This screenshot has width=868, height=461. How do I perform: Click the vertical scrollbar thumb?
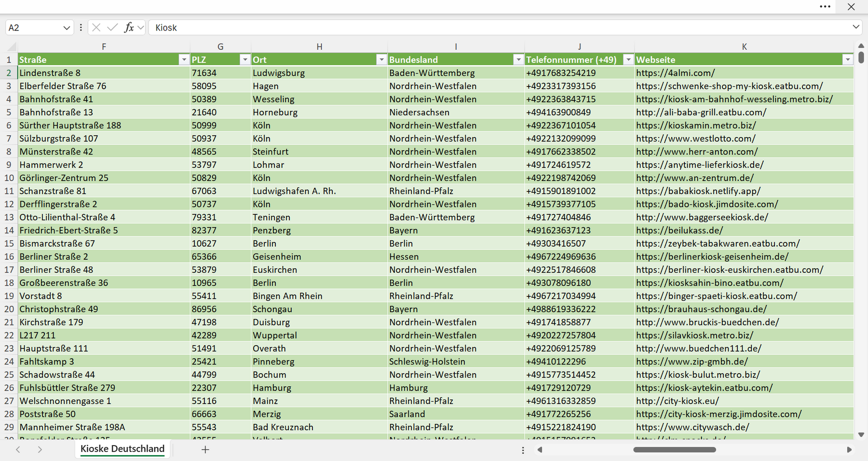click(861, 57)
